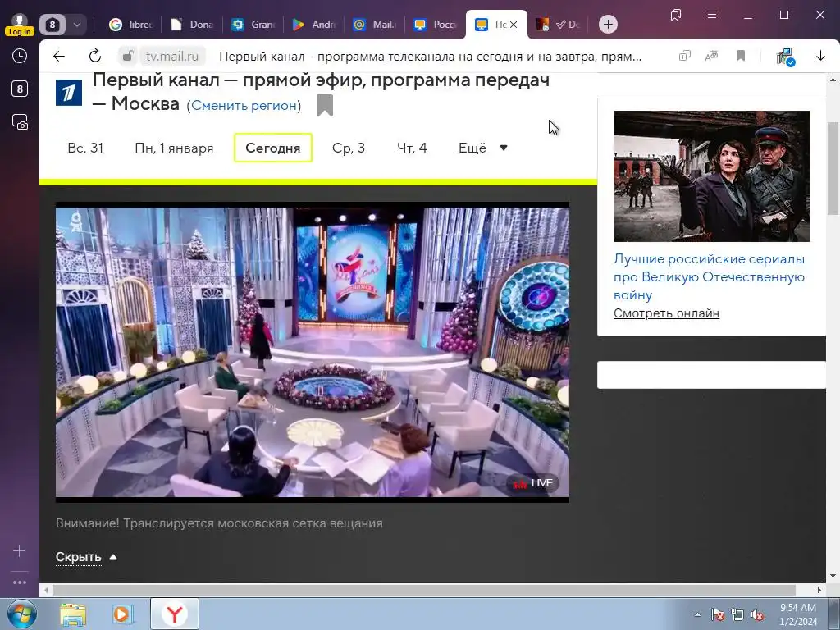This screenshot has height=630, width=840.
Task: Switch to the Android Play Store tab
Action: (x=314, y=24)
